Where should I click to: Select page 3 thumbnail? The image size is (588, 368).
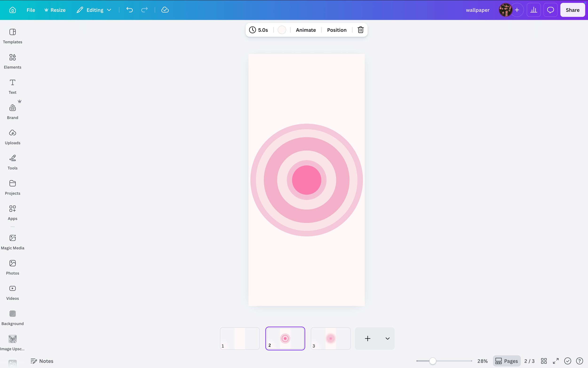[330, 338]
